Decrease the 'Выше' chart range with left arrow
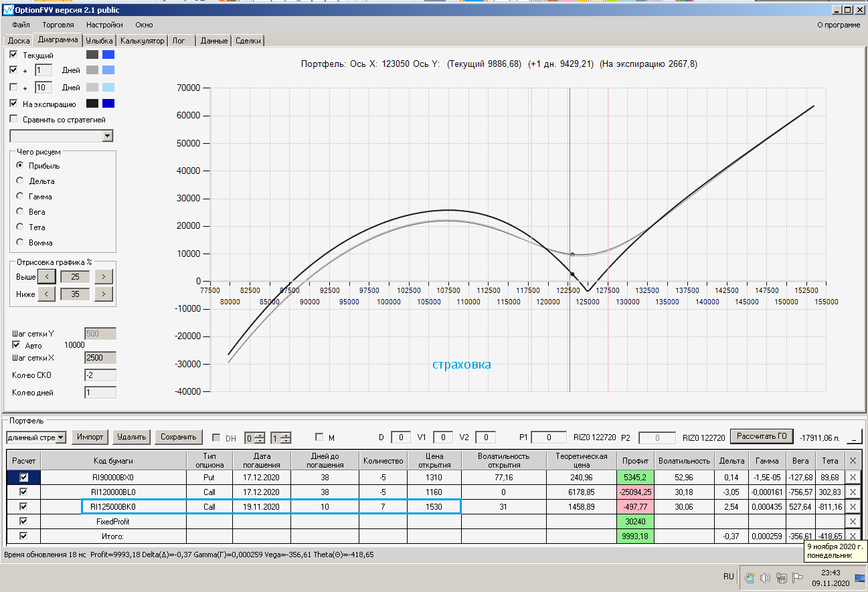 coord(46,276)
